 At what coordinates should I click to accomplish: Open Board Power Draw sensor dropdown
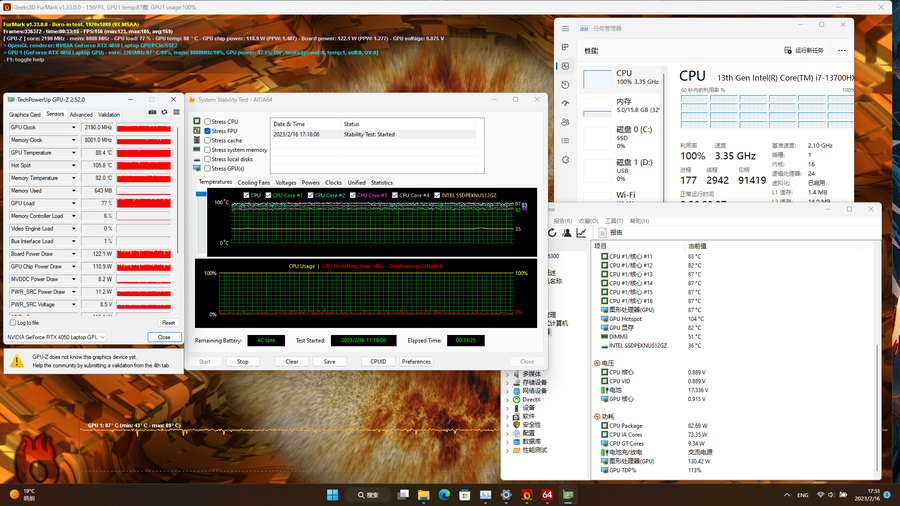[x=73, y=254]
